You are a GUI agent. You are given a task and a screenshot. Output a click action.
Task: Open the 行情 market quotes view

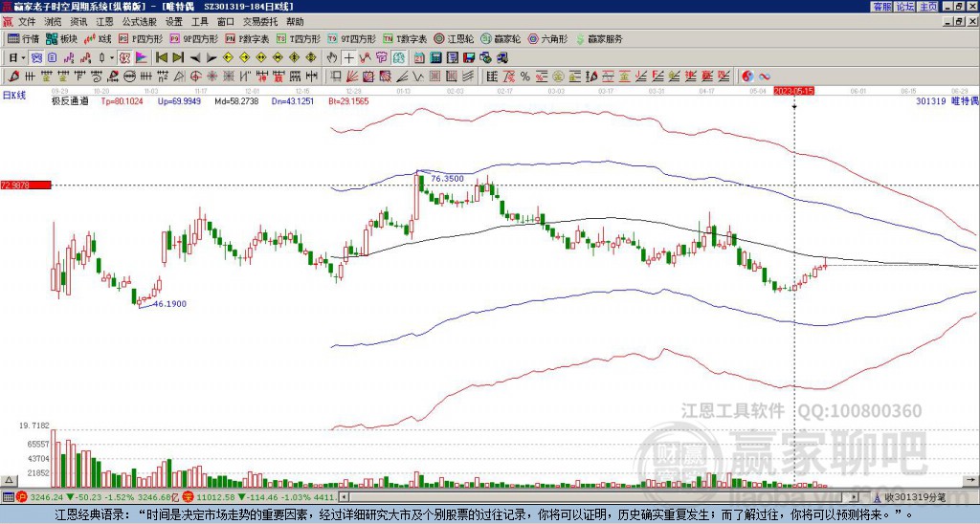(23, 38)
